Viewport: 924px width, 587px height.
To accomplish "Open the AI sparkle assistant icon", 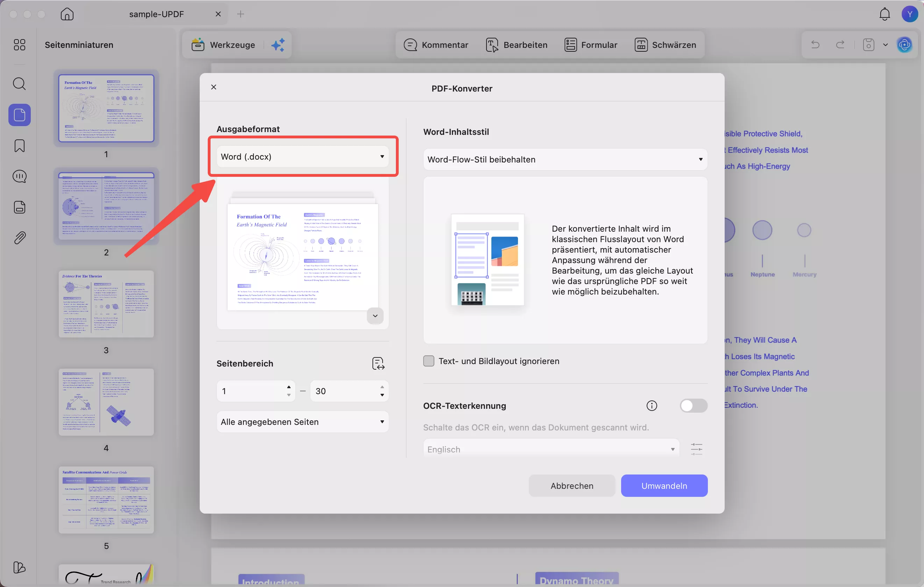I will coord(278,44).
